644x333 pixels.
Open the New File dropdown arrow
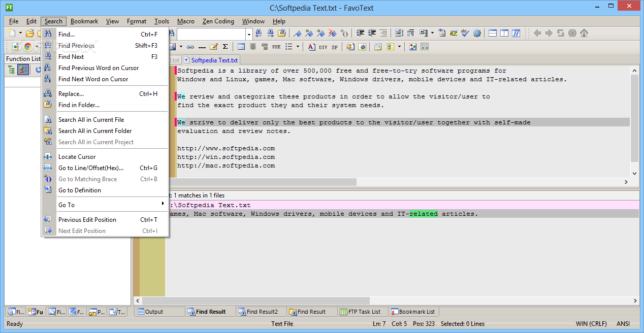[x=21, y=34]
